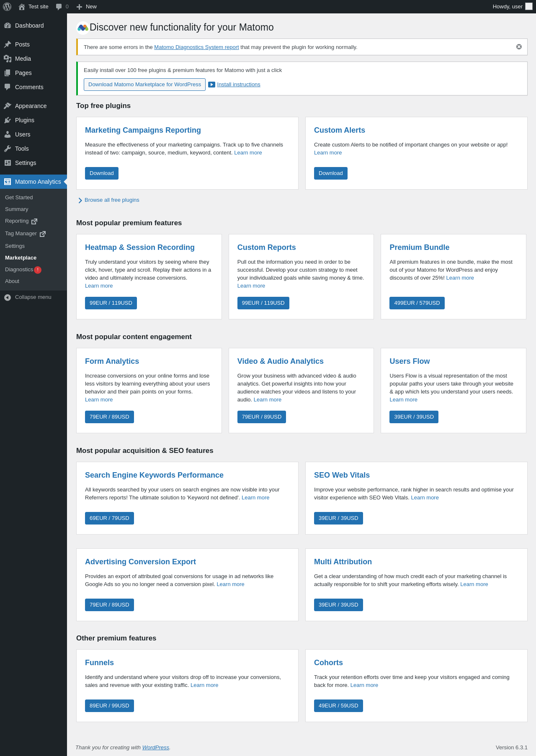Image resolution: width=536 pixels, height=756 pixels.
Task: Click the video play icon by Install instructions
Action: [x=212, y=85]
